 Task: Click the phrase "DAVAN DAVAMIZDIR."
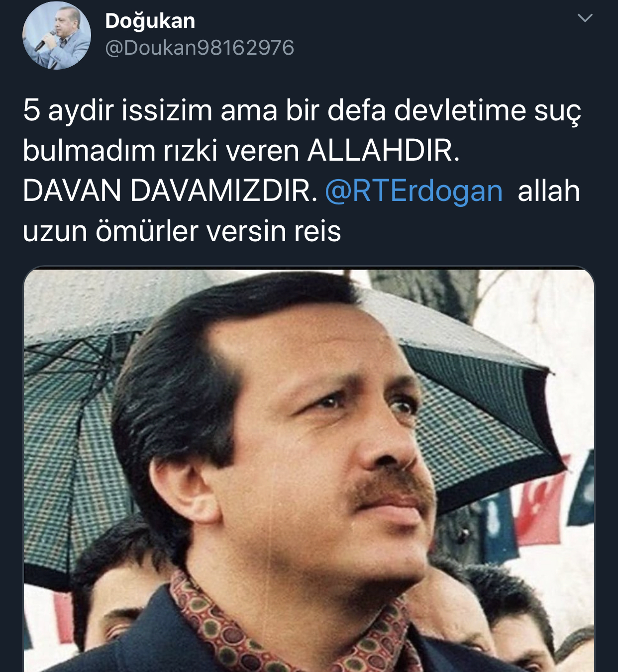point(170,192)
